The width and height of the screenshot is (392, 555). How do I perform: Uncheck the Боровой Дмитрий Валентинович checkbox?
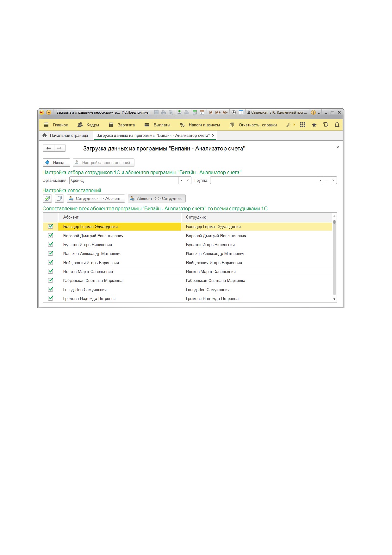[51, 235]
